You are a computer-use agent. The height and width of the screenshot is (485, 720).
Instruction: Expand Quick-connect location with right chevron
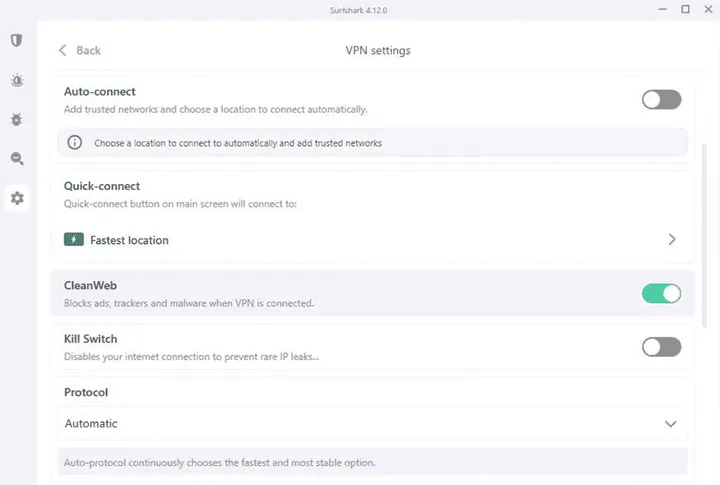[672, 240]
